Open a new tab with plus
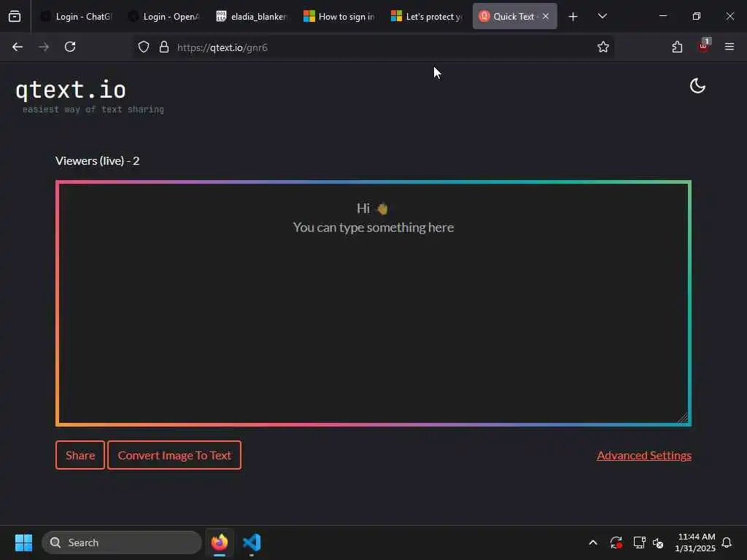This screenshot has width=747, height=560. tap(573, 16)
